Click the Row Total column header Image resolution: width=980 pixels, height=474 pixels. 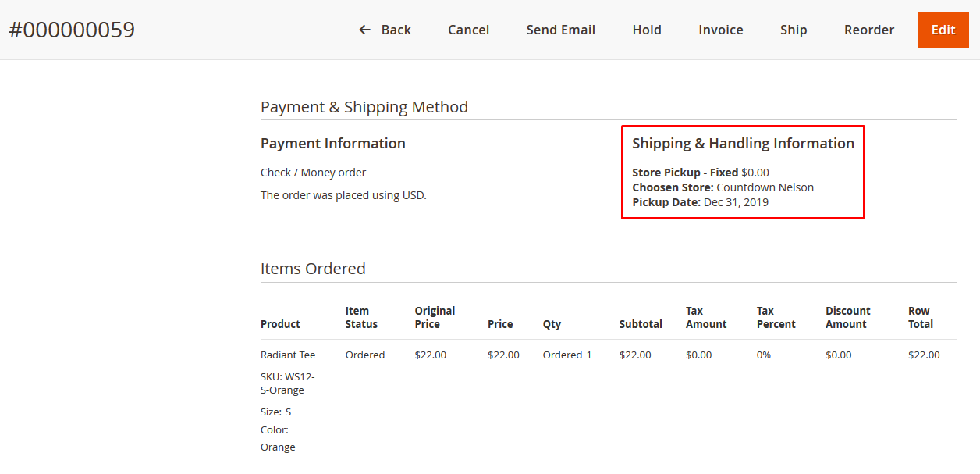tap(920, 317)
